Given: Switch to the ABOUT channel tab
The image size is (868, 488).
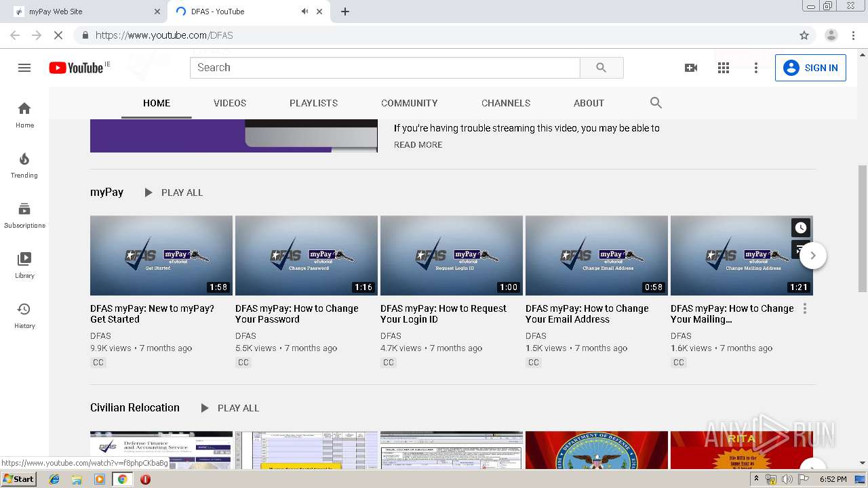Looking at the screenshot, I should click(589, 103).
